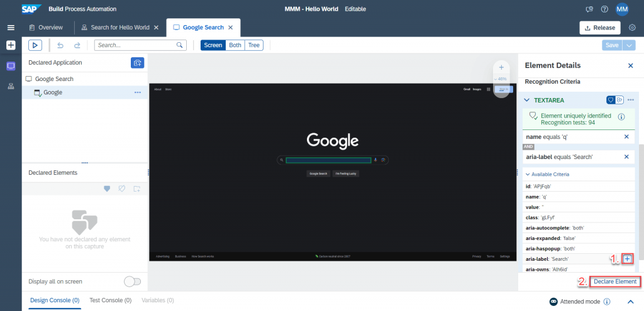Switch to Tree view mode
The image size is (644, 311).
click(254, 45)
